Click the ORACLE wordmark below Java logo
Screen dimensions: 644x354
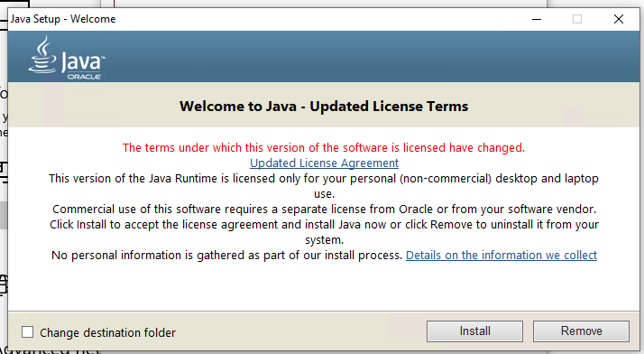[84, 77]
